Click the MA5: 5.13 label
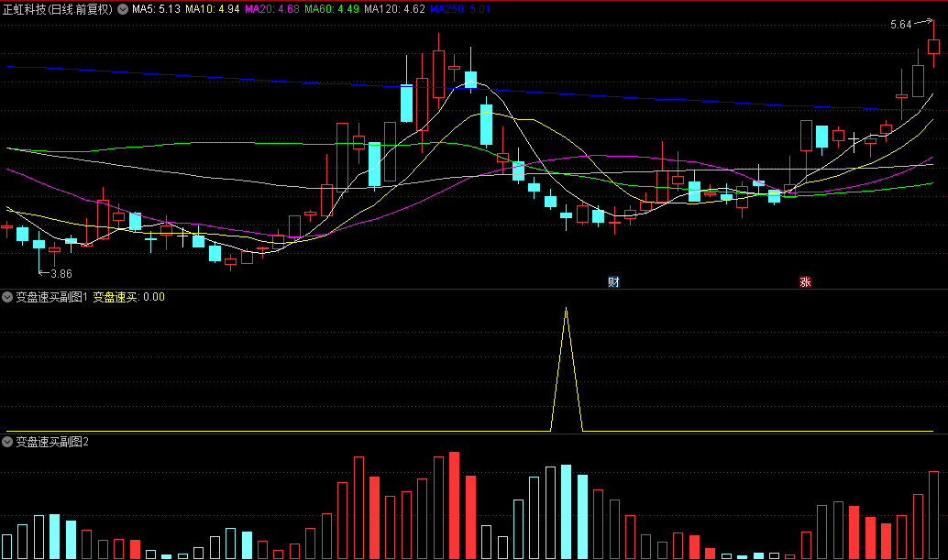Viewport: 948px width, 560px height. point(156,9)
